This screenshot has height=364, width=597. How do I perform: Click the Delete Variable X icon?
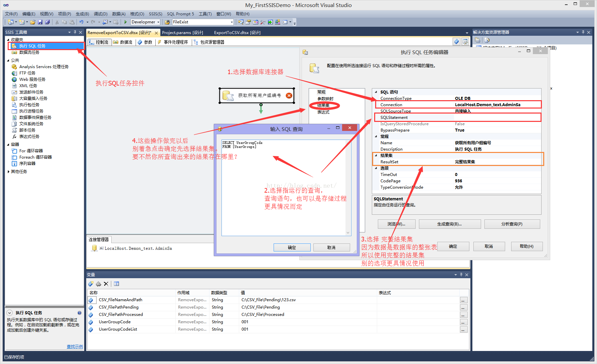[106, 284]
